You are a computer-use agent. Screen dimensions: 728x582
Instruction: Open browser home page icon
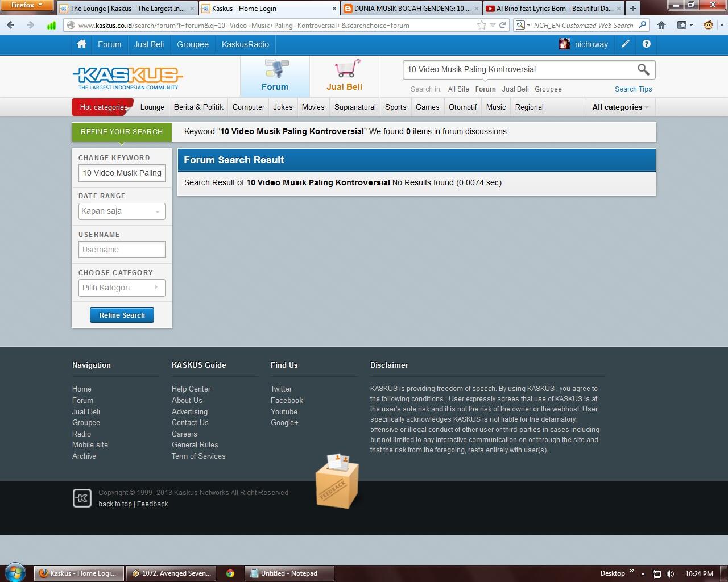point(661,25)
